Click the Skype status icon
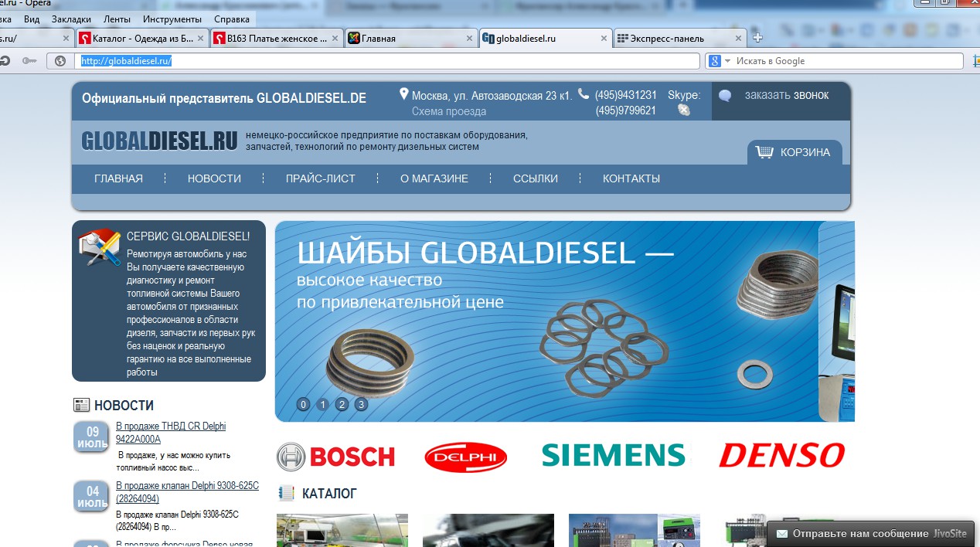This screenshot has width=980, height=547. 684,110
